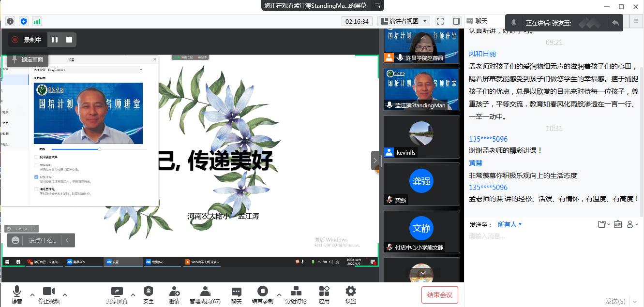The height and width of the screenshot is (307, 644).
Task: Toggle fullscreen mode icon in top bar
Action: (440, 21)
